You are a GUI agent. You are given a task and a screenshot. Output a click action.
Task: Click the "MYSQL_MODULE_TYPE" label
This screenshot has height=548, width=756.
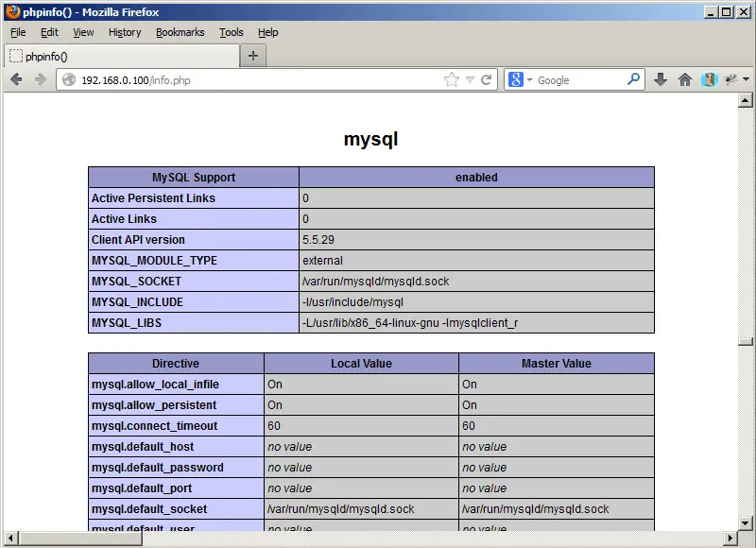click(154, 260)
